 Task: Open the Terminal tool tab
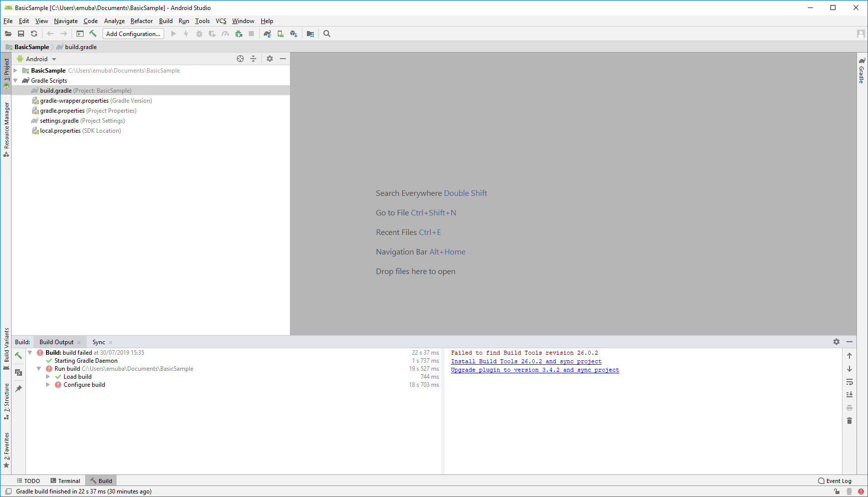point(65,481)
